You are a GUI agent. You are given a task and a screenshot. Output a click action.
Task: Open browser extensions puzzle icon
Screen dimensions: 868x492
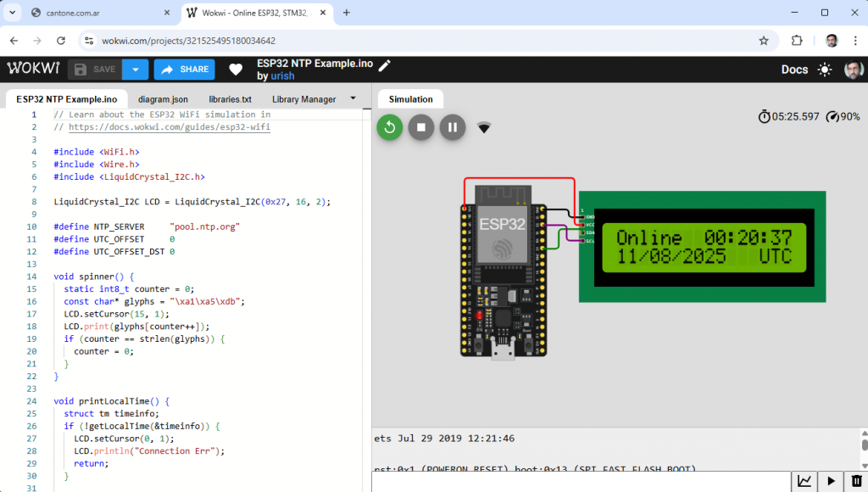[x=797, y=41]
